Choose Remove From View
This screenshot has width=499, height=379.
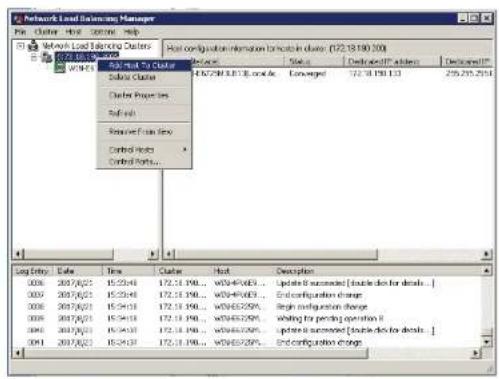tap(144, 132)
